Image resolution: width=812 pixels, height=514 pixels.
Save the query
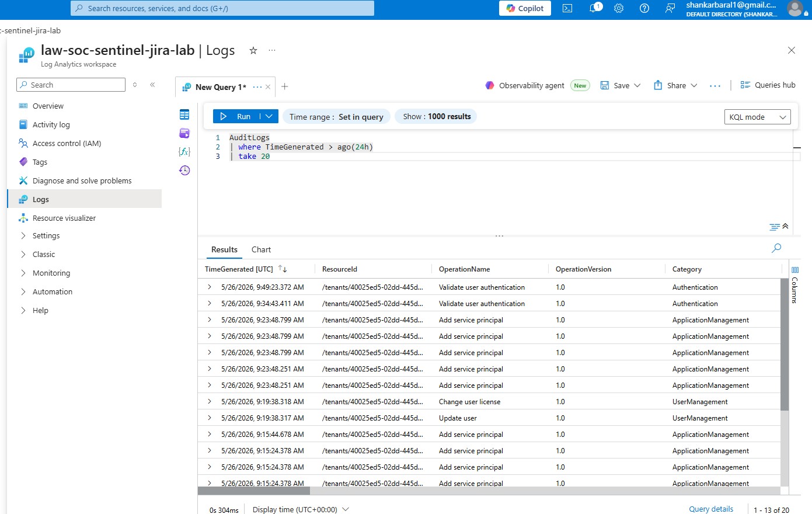(x=615, y=85)
